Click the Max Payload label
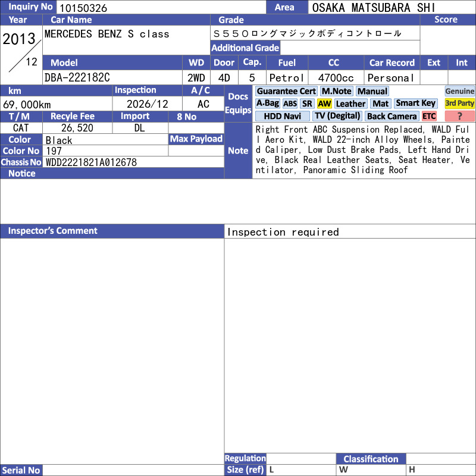This screenshot has width=476, height=476. (196, 139)
